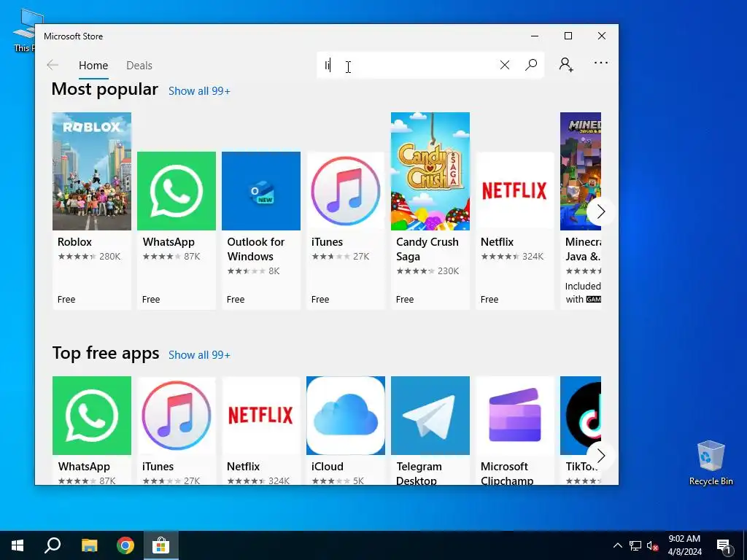
Task: Open Telegram Desktop app icon
Action: coord(430,415)
